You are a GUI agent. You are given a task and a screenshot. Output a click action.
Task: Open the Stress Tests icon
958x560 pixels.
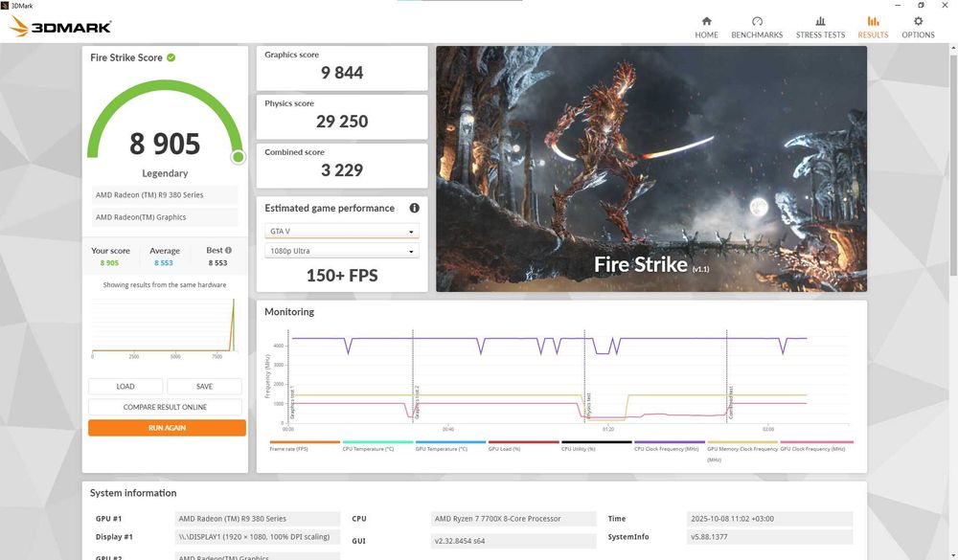[x=820, y=21]
